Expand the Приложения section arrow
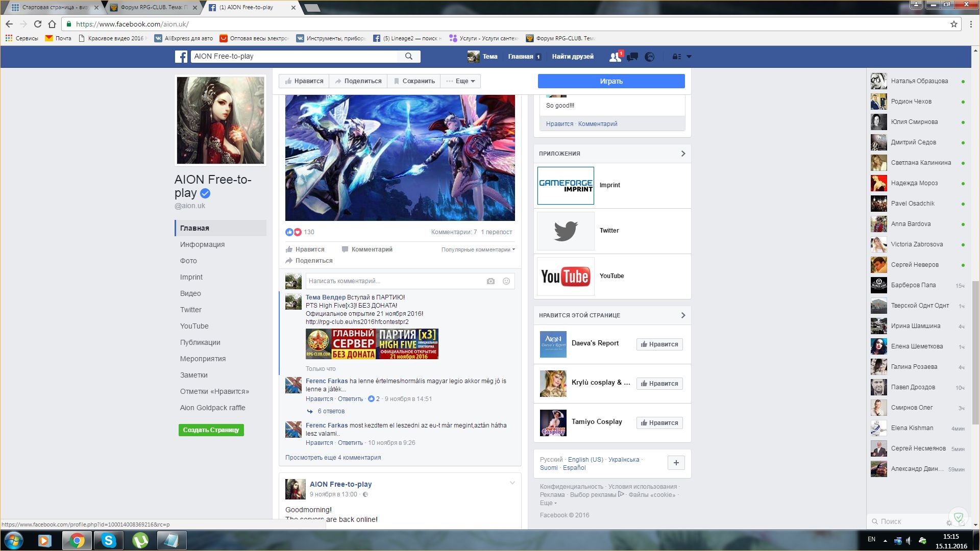The height and width of the screenshot is (551, 980). [x=683, y=154]
